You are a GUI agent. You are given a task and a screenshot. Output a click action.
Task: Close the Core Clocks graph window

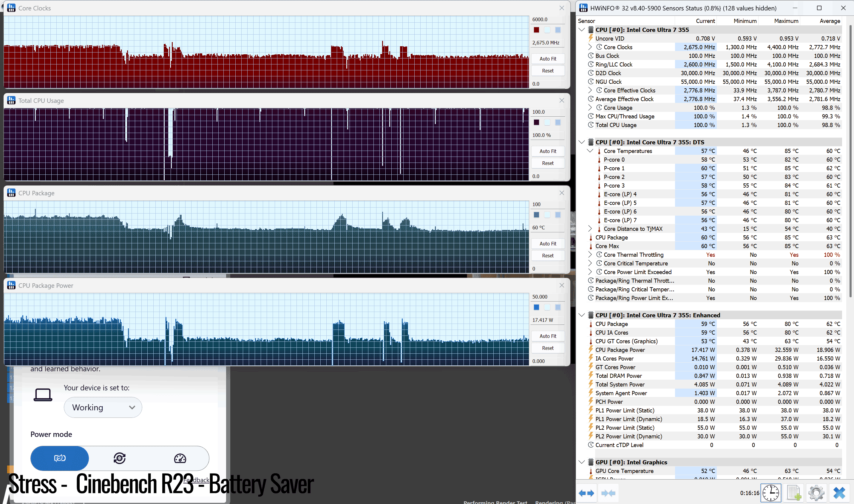point(561,8)
